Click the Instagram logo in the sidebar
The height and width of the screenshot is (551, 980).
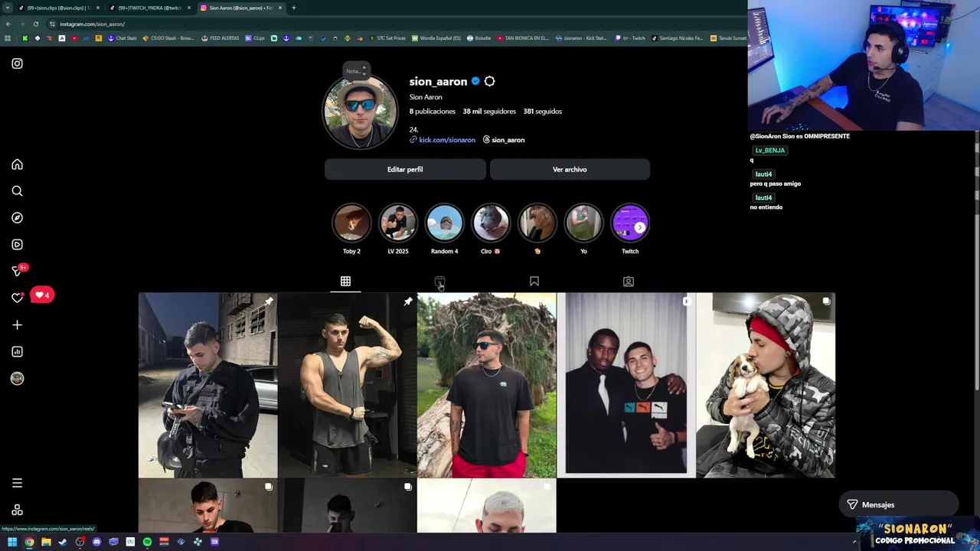pos(17,64)
